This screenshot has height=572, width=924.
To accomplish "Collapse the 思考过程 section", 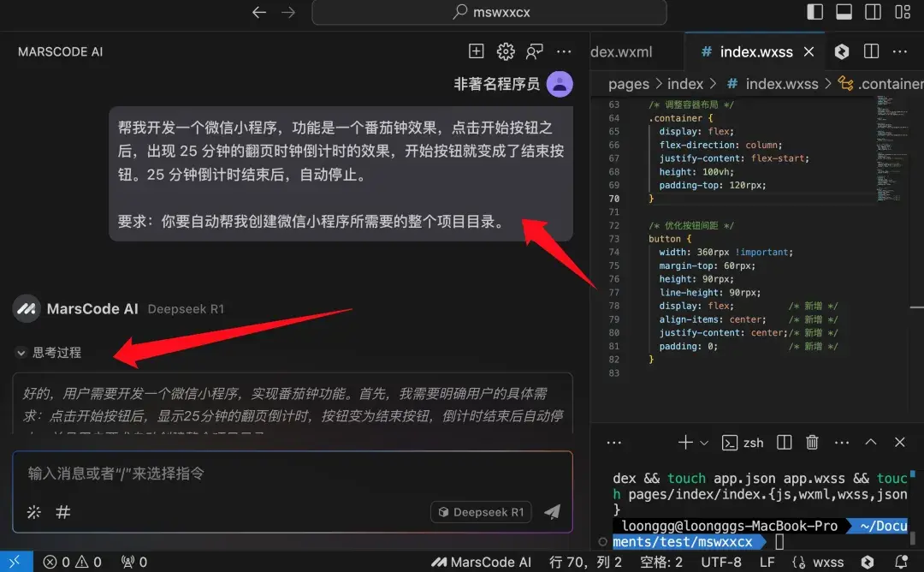I will pos(21,353).
